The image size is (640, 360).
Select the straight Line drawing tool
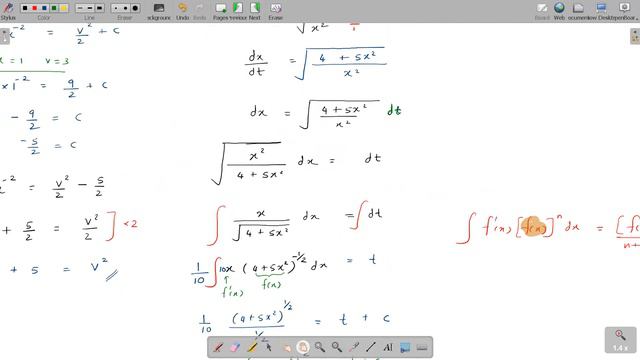pos(371,347)
